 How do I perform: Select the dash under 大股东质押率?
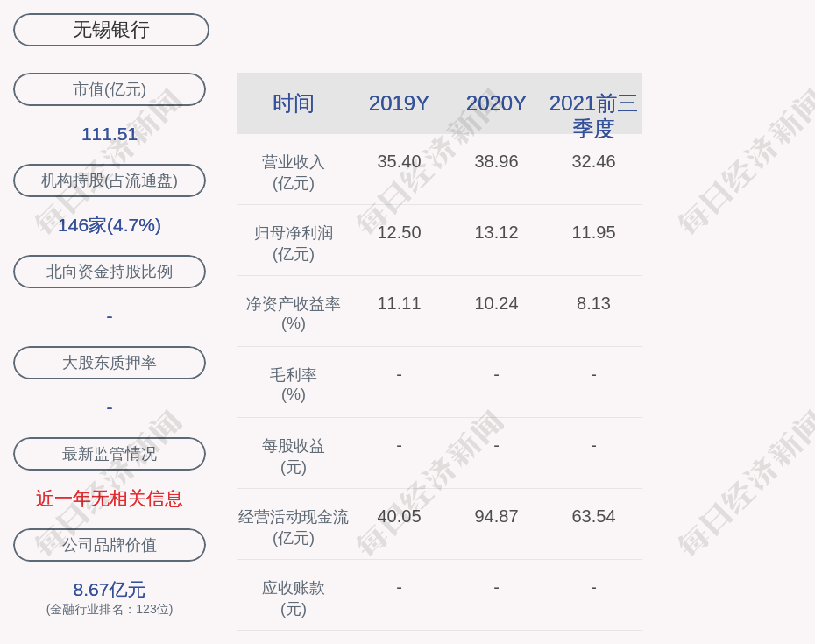110,407
